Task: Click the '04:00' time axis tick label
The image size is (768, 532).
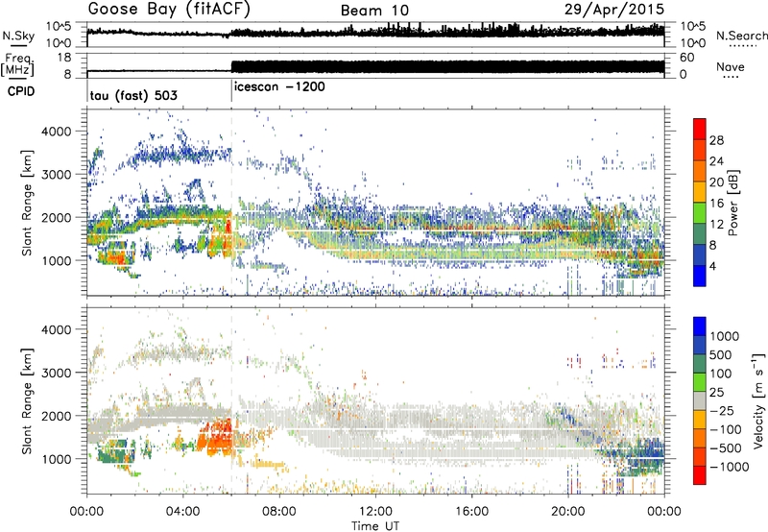Action: [x=183, y=512]
